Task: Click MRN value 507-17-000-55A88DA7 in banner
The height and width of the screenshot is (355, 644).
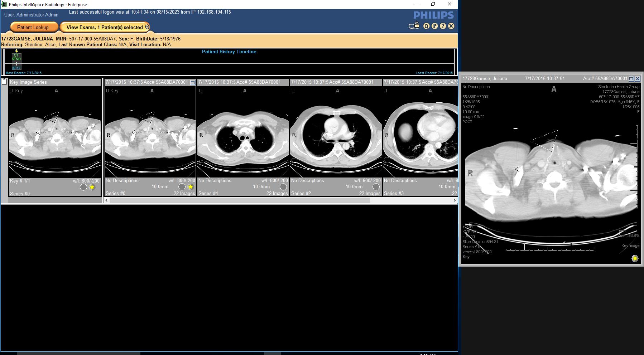Action: point(92,39)
